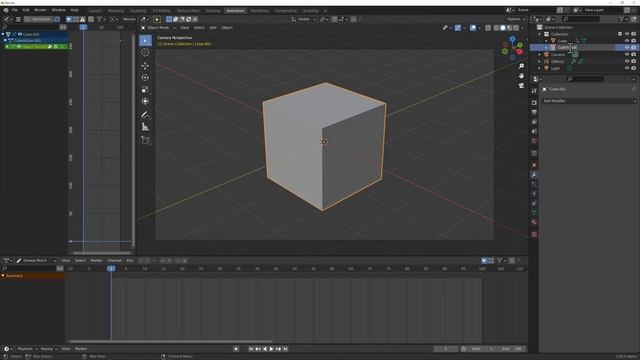
Task: Select the Annotate pencil tool
Action: click(145, 115)
